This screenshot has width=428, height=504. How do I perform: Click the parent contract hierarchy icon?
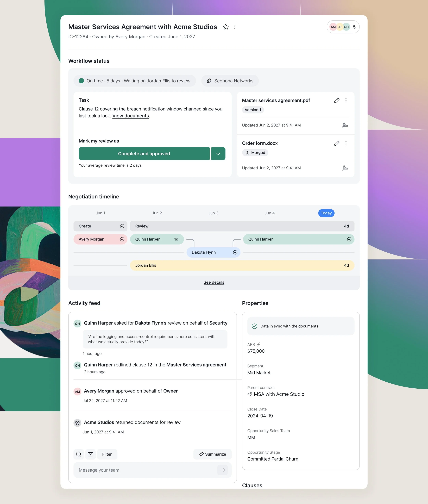[x=250, y=394]
